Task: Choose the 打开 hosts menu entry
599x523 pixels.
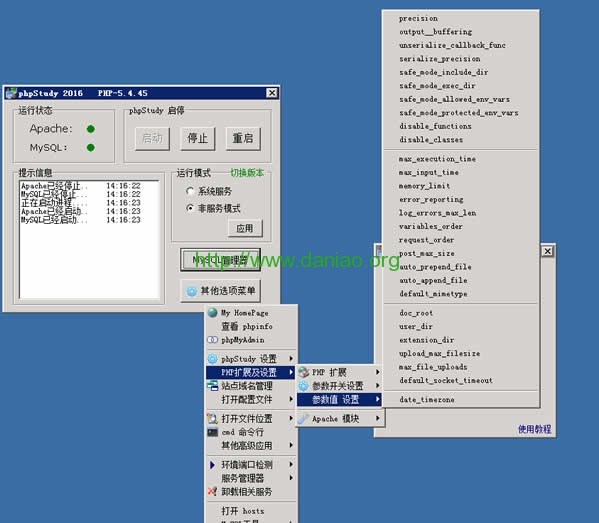Action: point(251,511)
